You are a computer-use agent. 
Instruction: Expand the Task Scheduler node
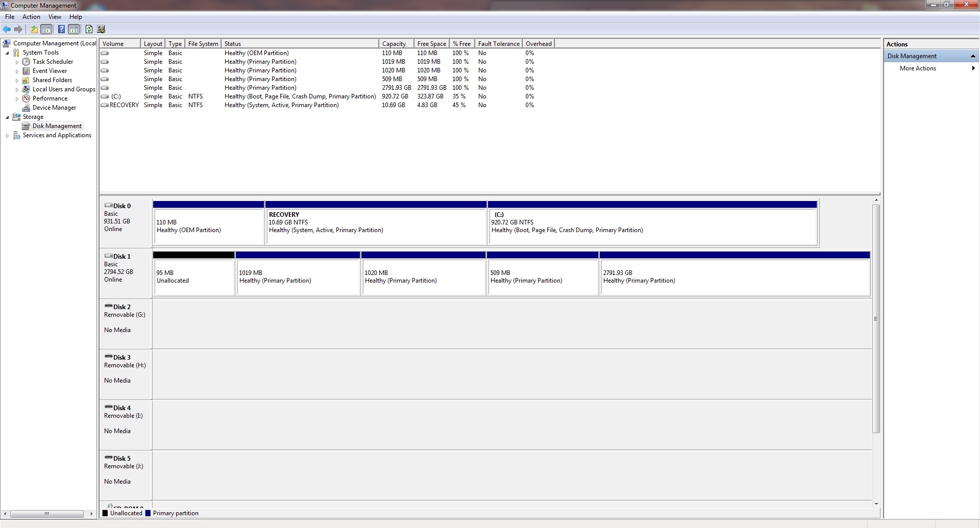pyautogui.click(x=17, y=62)
